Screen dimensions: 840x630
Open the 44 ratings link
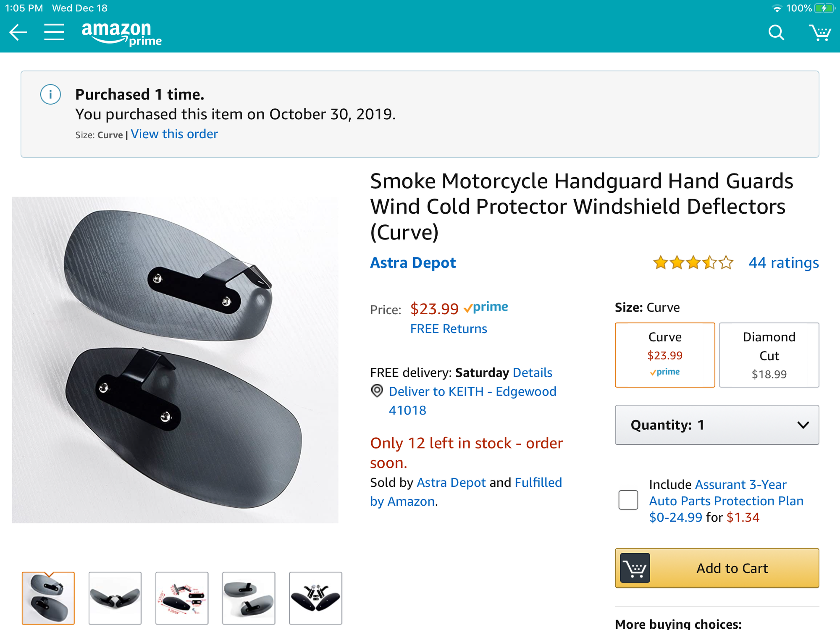783,263
